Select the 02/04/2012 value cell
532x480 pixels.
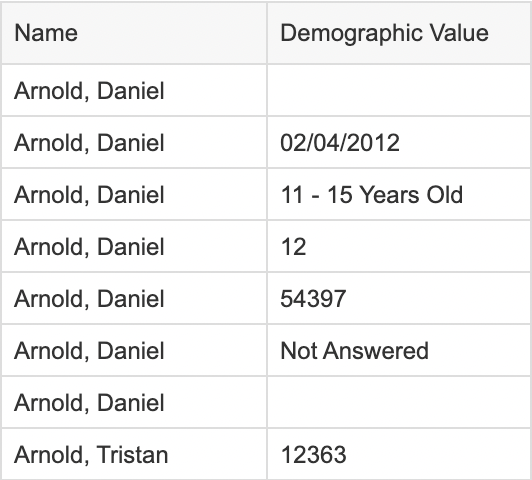(x=399, y=142)
